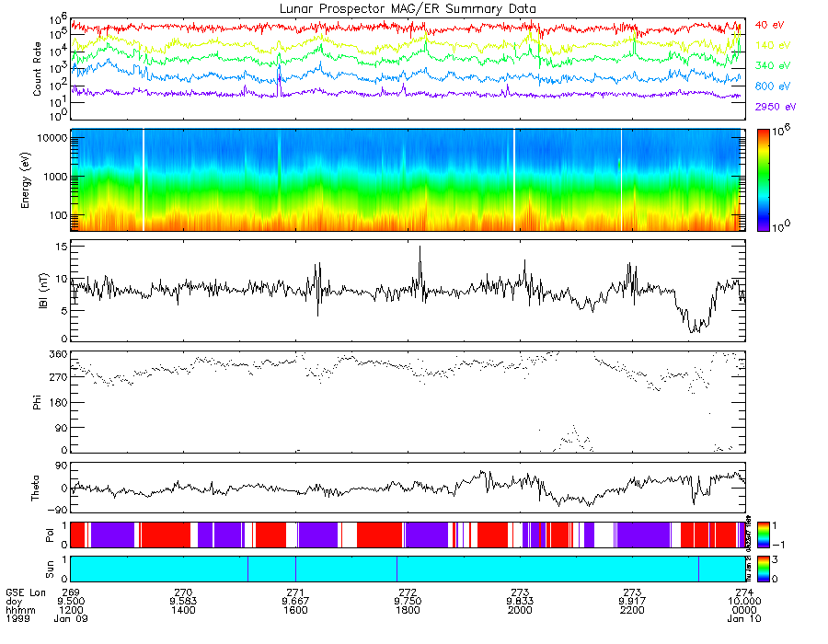Click the '1000' tick on the Energy axis

tap(54, 177)
